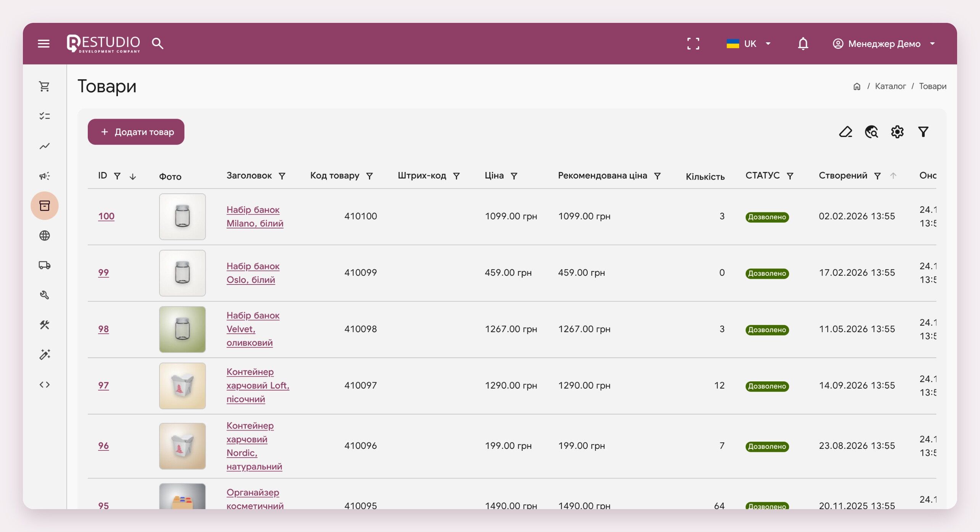Image resolution: width=980 pixels, height=532 pixels.
Task: Click thumbnail of Velvet olive jar
Action: [x=182, y=329]
